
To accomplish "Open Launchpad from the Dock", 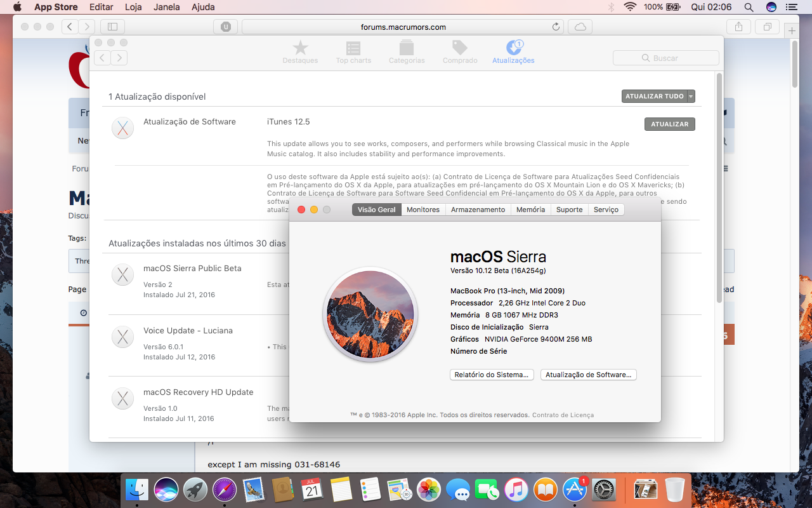I will coord(195,490).
